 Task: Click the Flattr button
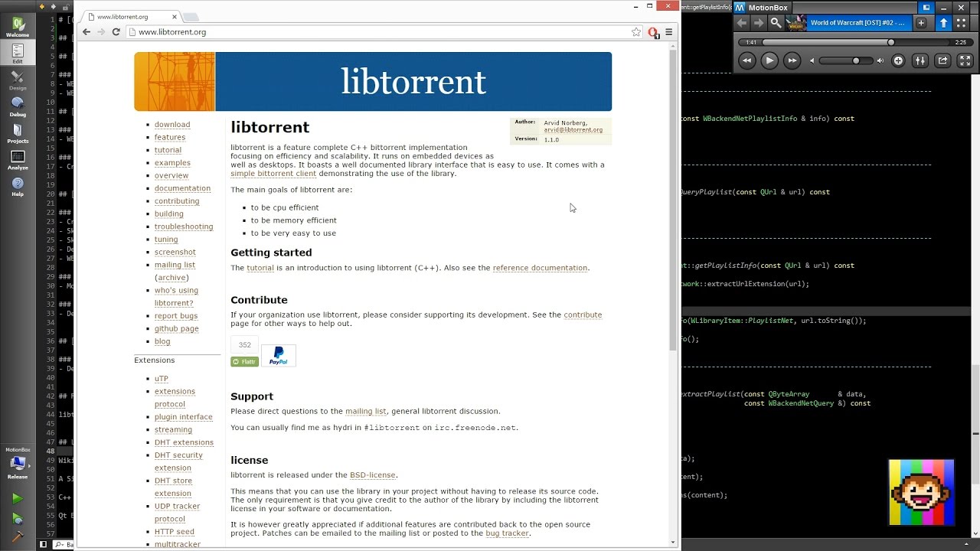(244, 361)
